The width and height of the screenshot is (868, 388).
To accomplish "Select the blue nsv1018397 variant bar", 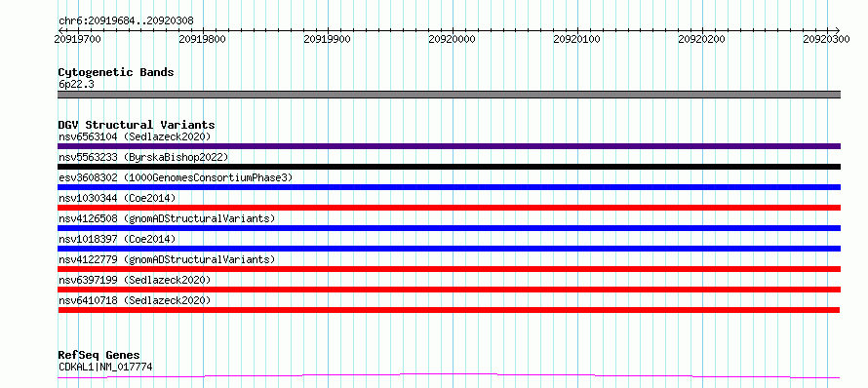I will point(449,249).
